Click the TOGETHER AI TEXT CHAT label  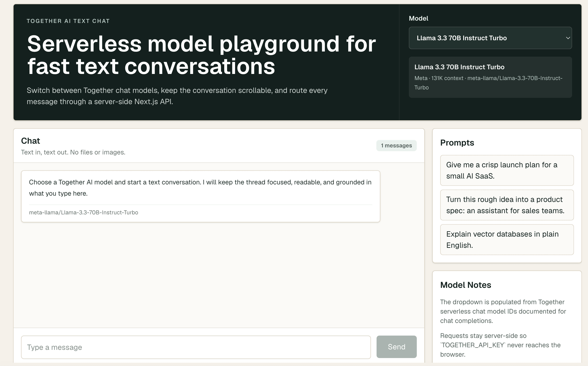pyautogui.click(x=68, y=21)
